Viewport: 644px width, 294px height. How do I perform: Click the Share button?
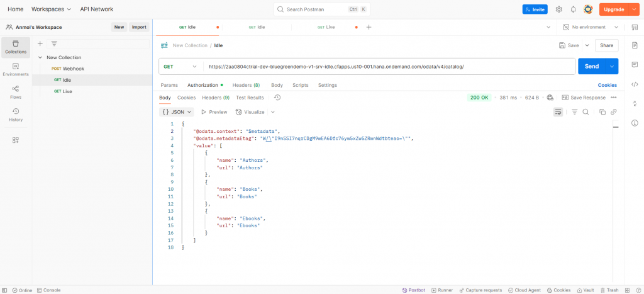607,45
